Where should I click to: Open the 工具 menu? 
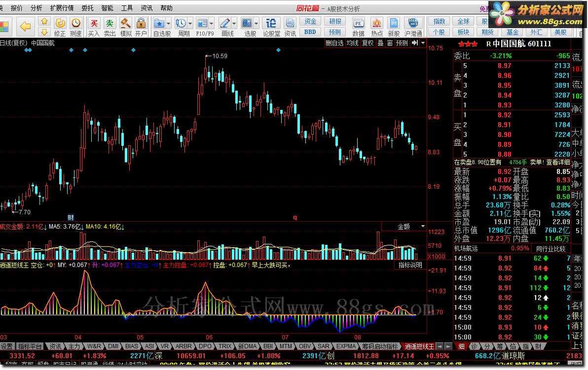pyautogui.click(x=127, y=8)
